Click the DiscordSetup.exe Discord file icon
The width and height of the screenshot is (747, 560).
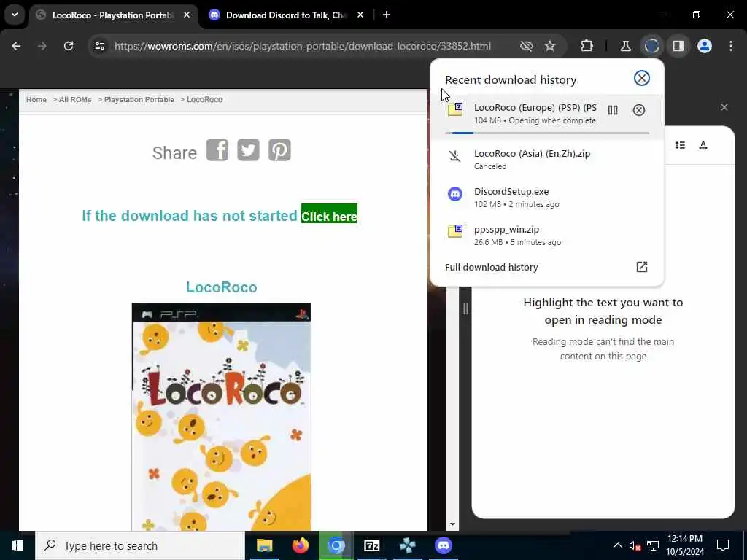click(x=455, y=194)
